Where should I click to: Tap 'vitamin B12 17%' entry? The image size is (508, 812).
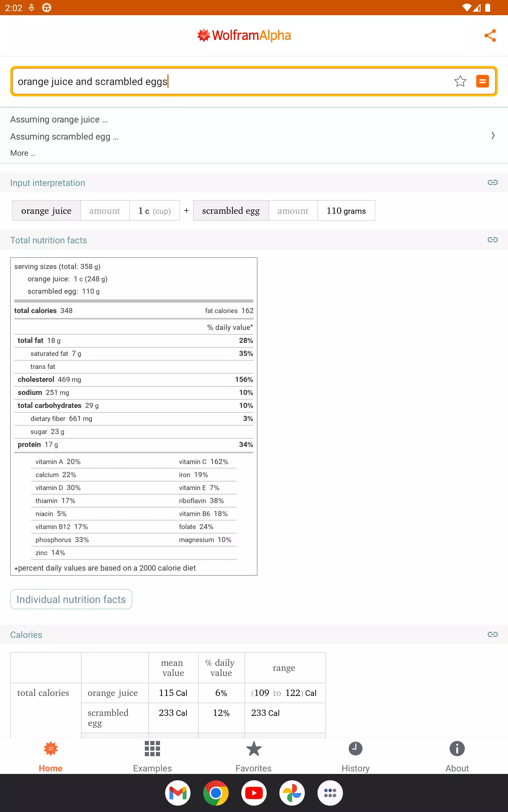(62, 527)
